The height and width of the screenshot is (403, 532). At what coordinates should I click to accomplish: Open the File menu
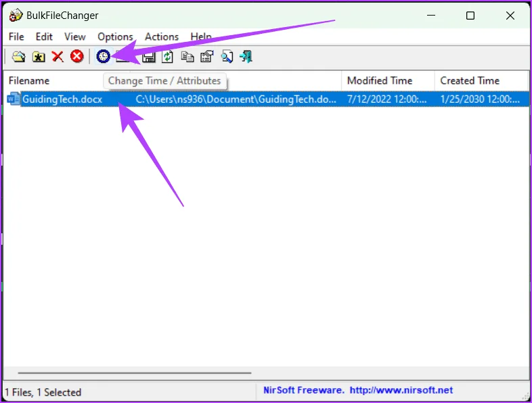[x=16, y=37]
